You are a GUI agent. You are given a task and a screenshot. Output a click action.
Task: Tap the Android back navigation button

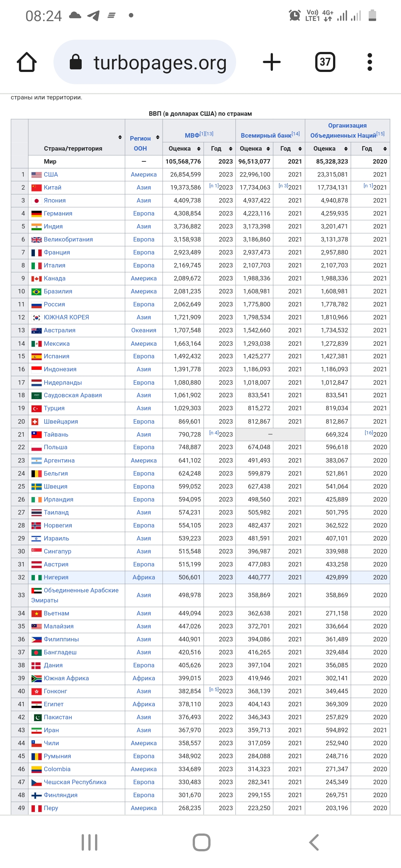pos(314,842)
